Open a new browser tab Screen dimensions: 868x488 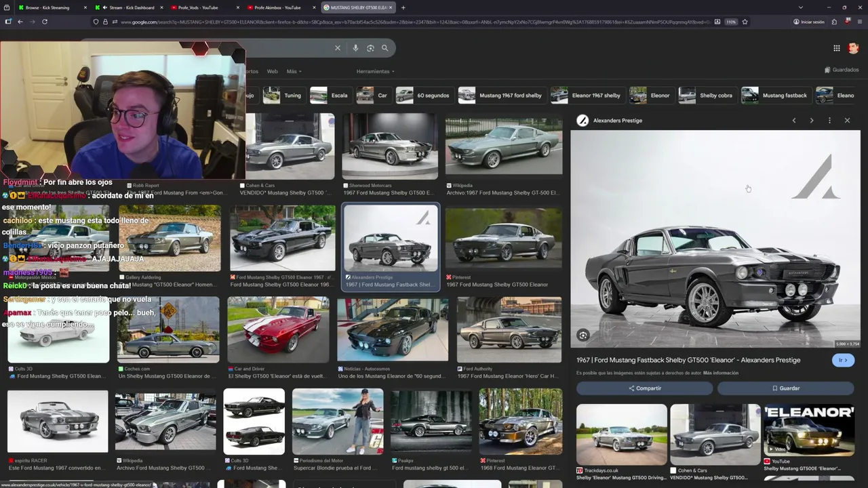403,7
